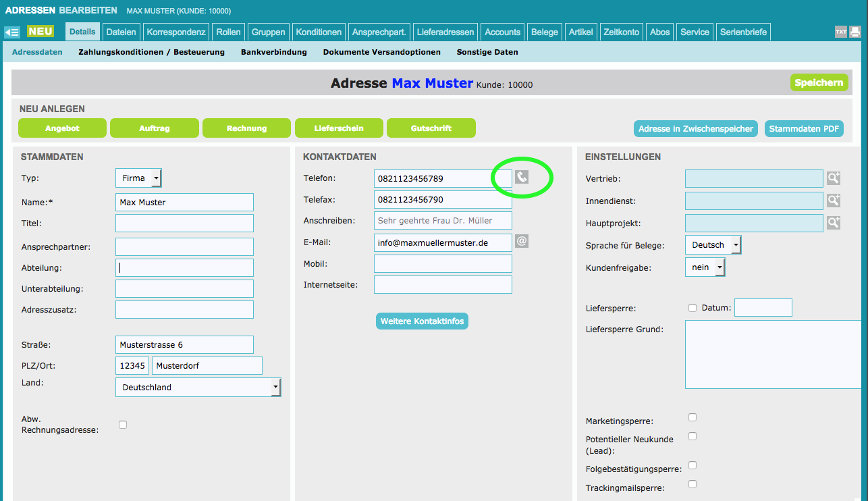Open the Typ dropdown showing Firma
Viewport: 868px width, 501px height.
pyautogui.click(x=138, y=178)
